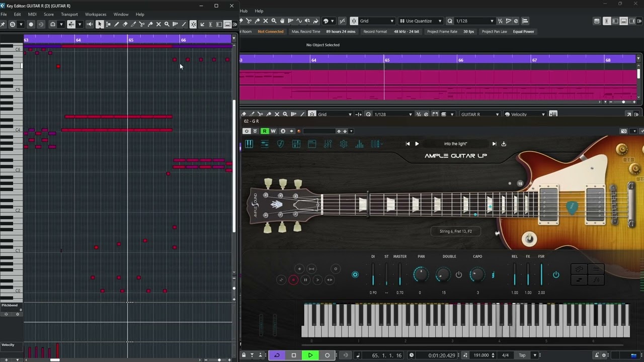Open the Ample Guitar Main keyboard panel icon

pos(249,144)
